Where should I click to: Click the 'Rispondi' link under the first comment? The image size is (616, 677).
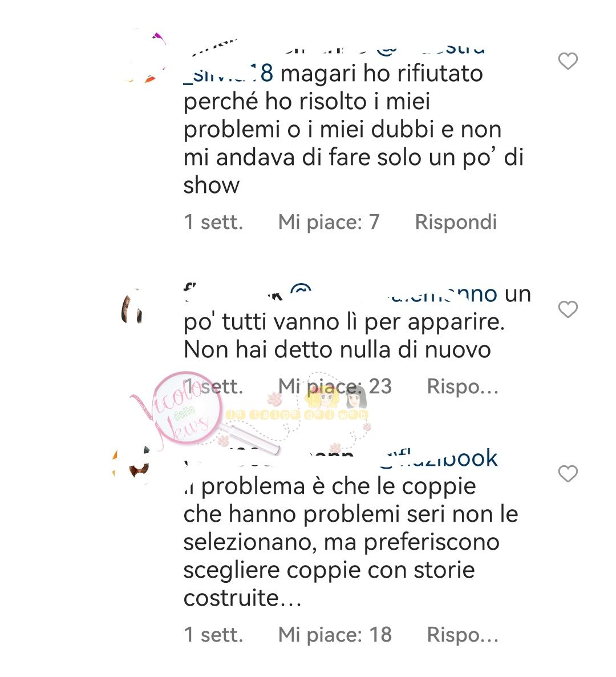pyautogui.click(x=456, y=222)
